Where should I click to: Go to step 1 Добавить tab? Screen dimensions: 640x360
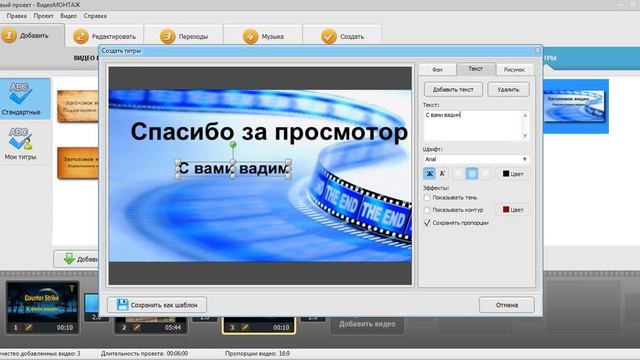(x=32, y=36)
